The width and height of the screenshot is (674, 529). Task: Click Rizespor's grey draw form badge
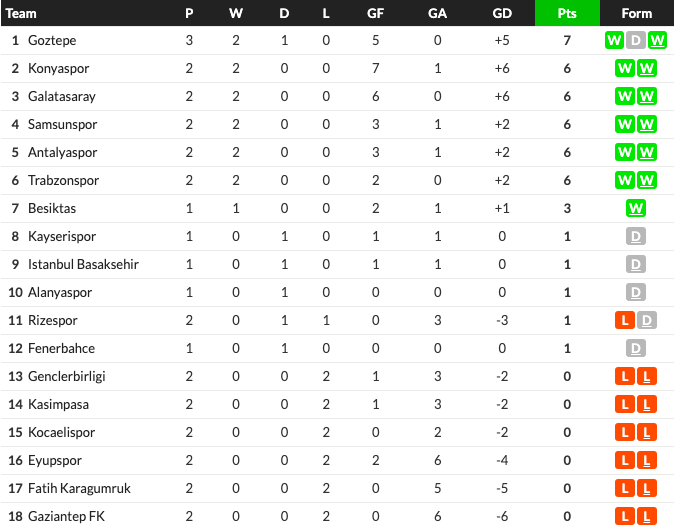[646, 320]
